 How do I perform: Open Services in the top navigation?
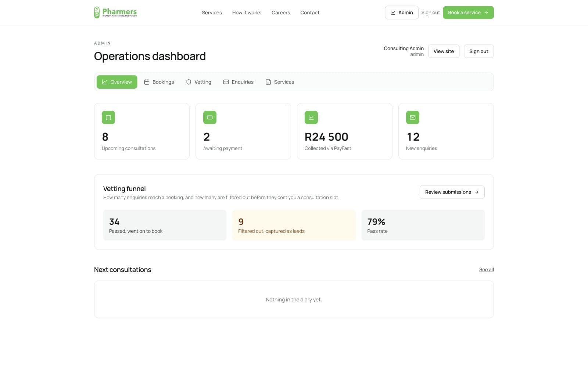212,13
